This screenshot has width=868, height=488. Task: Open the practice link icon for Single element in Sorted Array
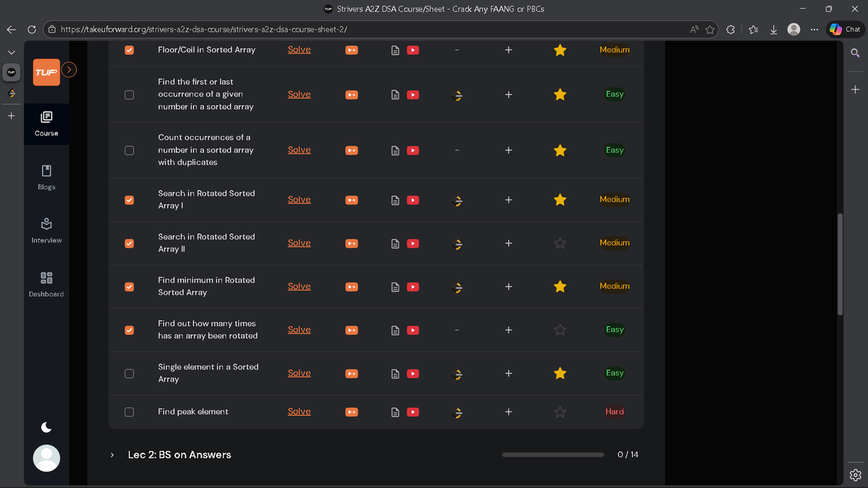point(457,374)
